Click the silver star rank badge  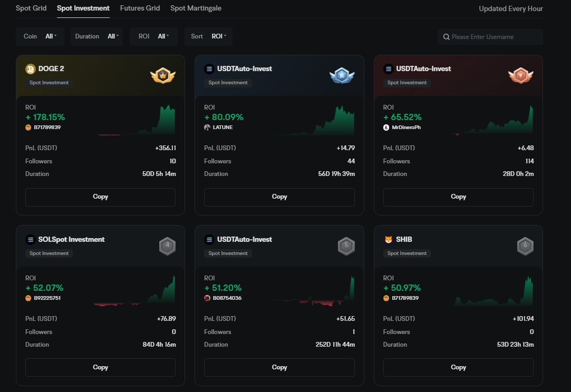coord(342,75)
